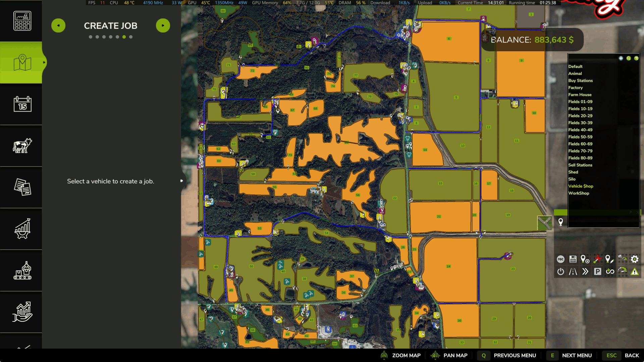Go to previous page with the left green arrow
The image size is (644, 362).
58,25
